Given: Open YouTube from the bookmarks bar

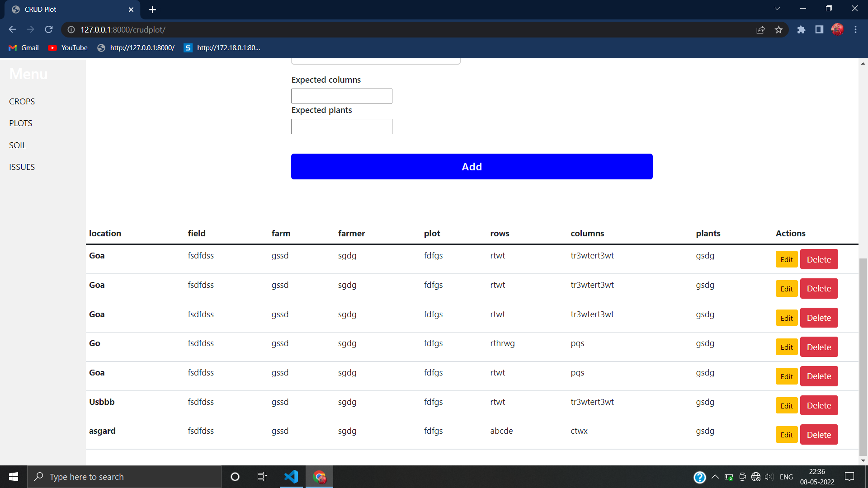Looking at the screenshot, I should 67,47.
